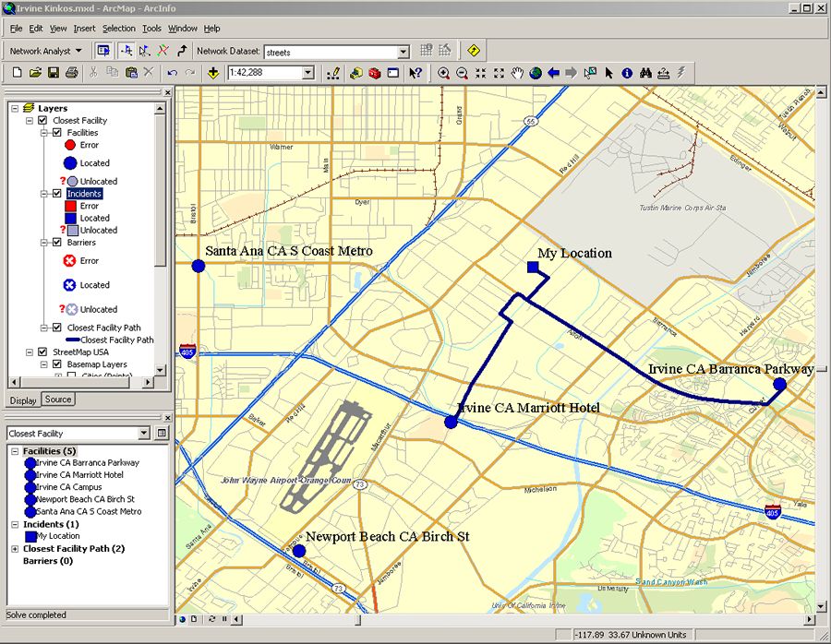Click the Santa Ana facility point on map

tap(199, 266)
